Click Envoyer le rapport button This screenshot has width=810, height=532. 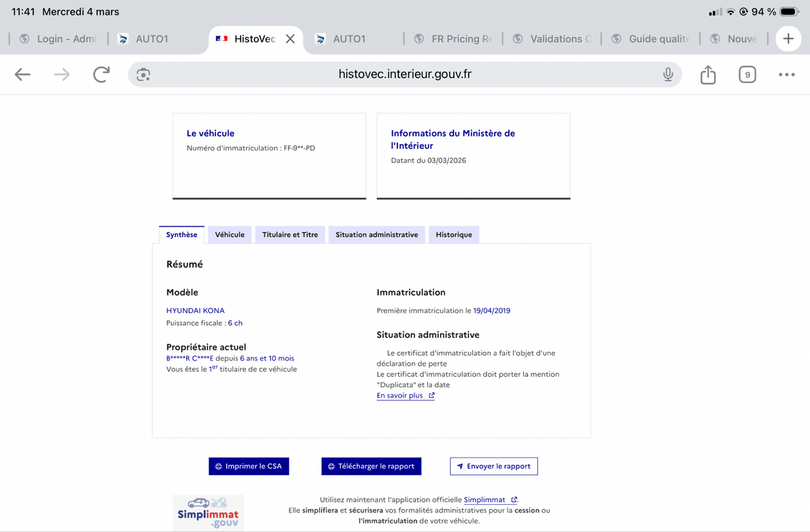[493, 467]
